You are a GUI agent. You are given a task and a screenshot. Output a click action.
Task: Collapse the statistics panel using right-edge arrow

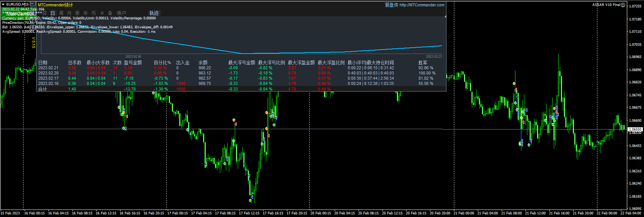445,17
